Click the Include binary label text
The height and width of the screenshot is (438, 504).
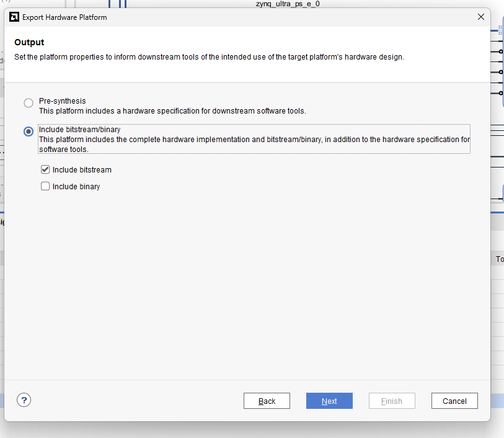pyautogui.click(x=76, y=187)
